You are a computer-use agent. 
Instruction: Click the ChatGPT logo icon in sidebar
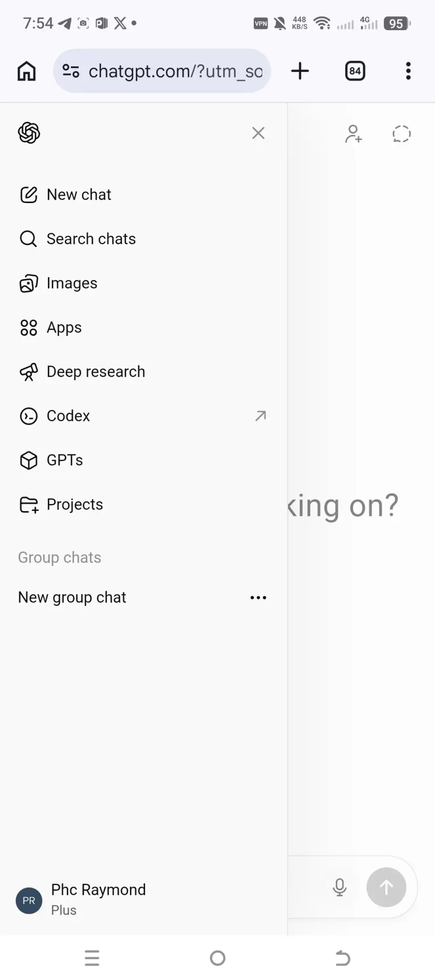click(x=29, y=133)
